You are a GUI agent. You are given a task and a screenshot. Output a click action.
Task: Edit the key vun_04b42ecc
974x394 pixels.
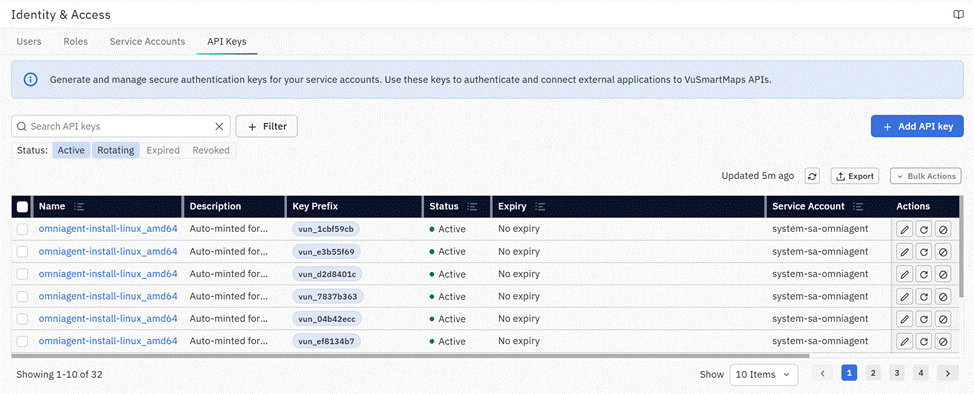click(x=905, y=319)
